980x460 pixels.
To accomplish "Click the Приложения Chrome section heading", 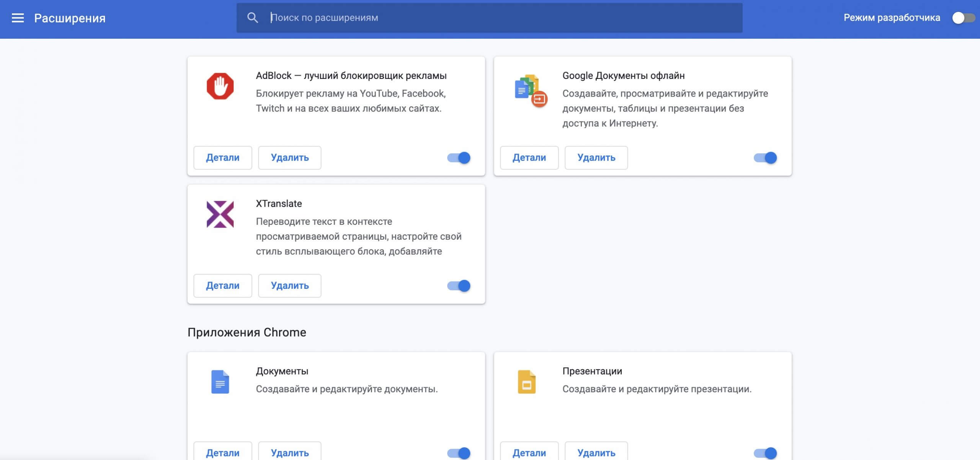I will click(247, 332).
